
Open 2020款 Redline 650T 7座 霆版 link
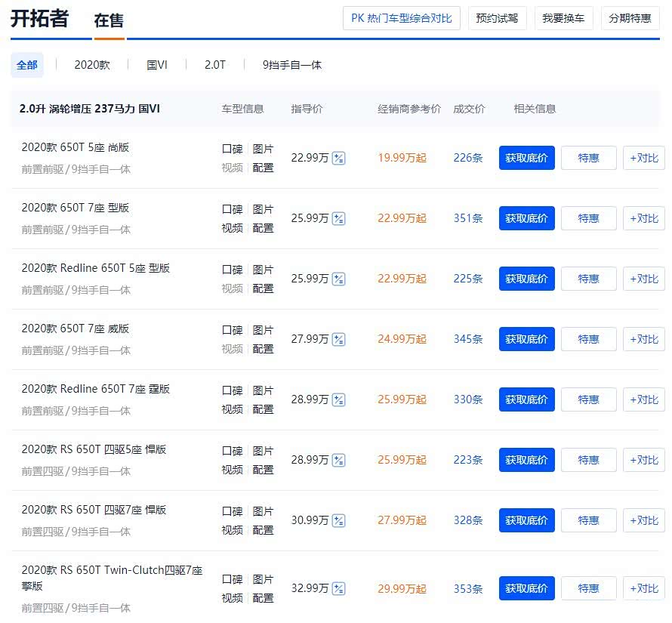point(96,390)
